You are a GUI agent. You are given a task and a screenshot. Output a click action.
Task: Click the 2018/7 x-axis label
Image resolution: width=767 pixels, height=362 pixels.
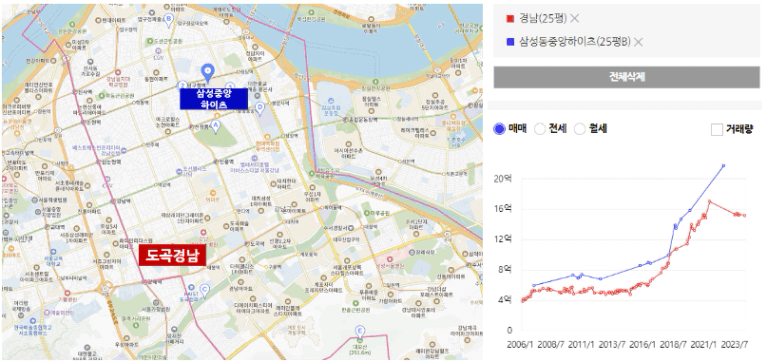click(x=674, y=344)
